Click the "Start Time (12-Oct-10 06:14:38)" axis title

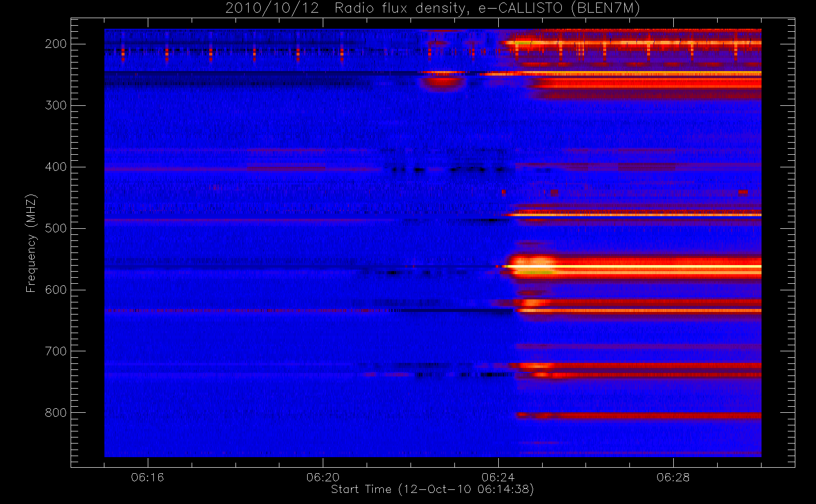tap(432, 489)
